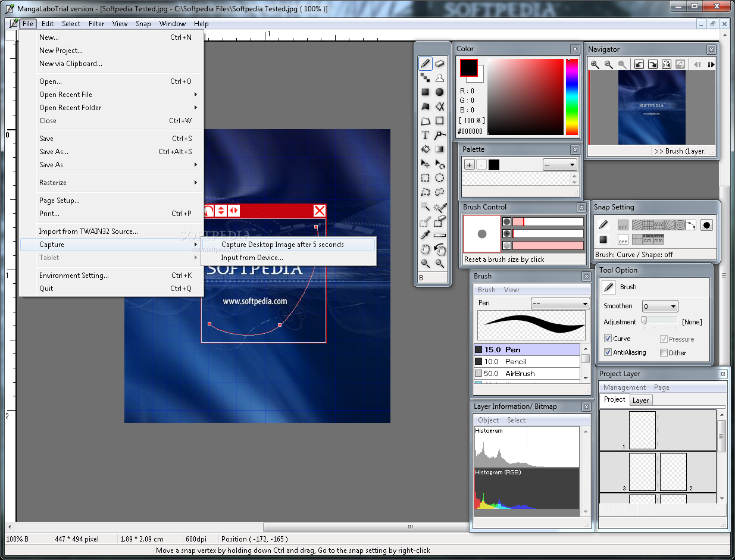
Task: Open the Filter menu
Action: click(x=96, y=24)
